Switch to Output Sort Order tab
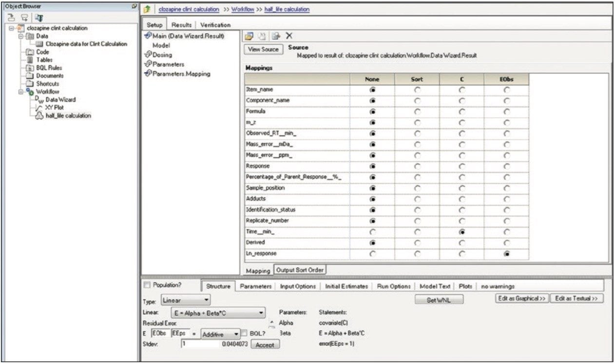The height and width of the screenshot is (364, 615). 300,269
